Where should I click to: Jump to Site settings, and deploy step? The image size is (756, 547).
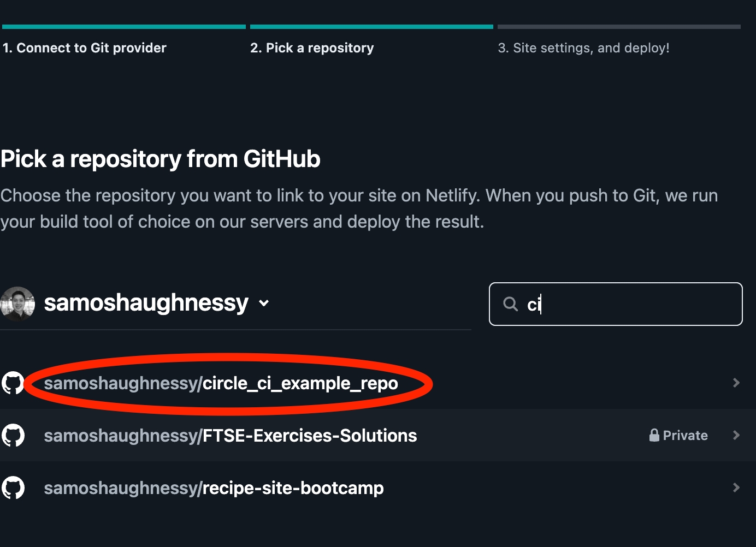click(583, 48)
